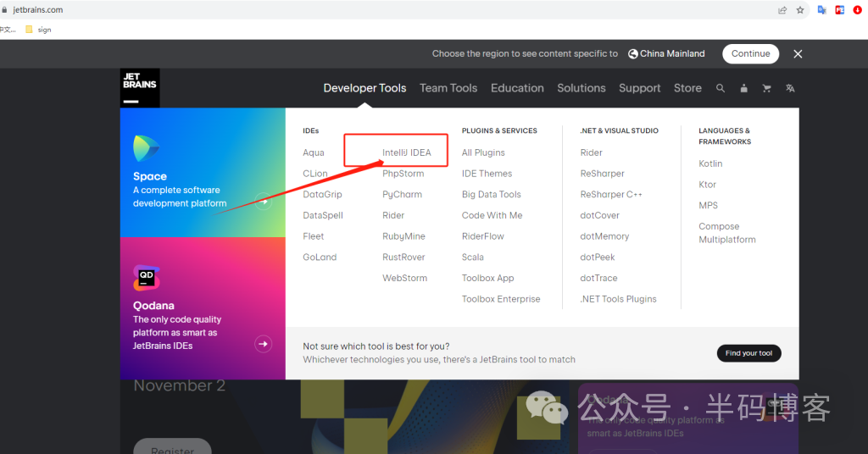The width and height of the screenshot is (868, 454).
Task: Open Rider under .NET & Visual Studio
Action: pyautogui.click(x=591, y=152)
